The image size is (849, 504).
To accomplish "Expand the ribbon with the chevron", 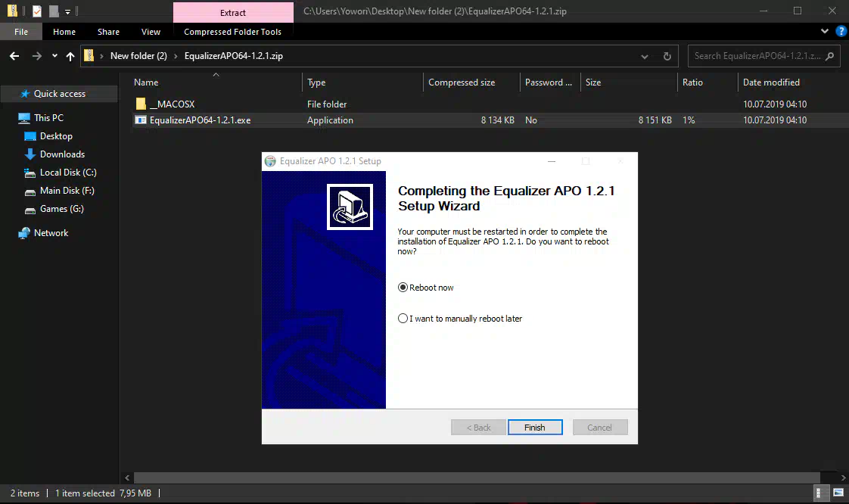I will point(825,31).
